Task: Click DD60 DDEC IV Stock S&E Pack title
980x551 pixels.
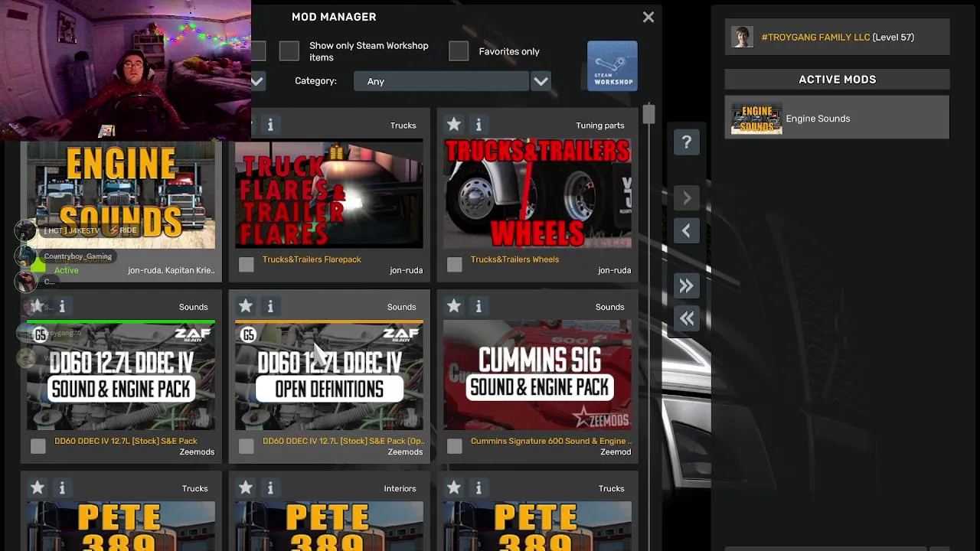Action: click(x=126, y=441)
